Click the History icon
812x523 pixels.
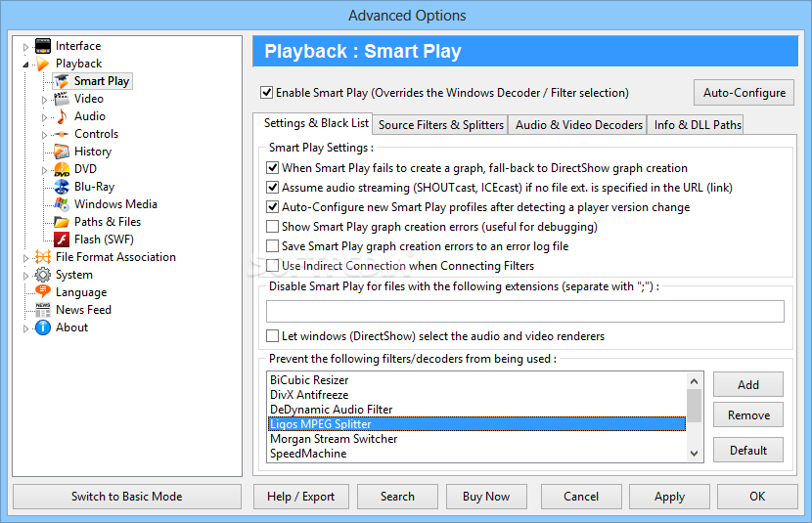click(x=62, y=152)
